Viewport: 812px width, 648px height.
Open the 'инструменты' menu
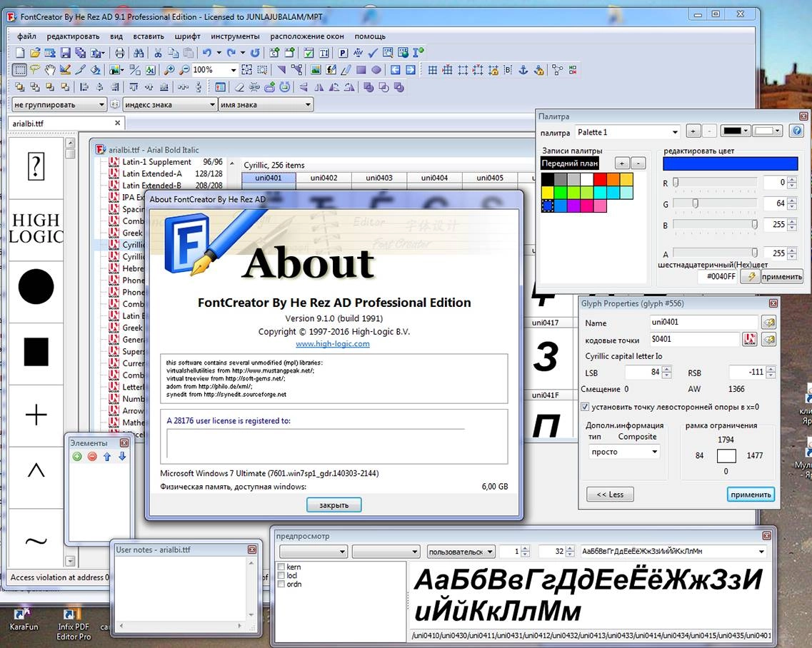tap(235, 36)
